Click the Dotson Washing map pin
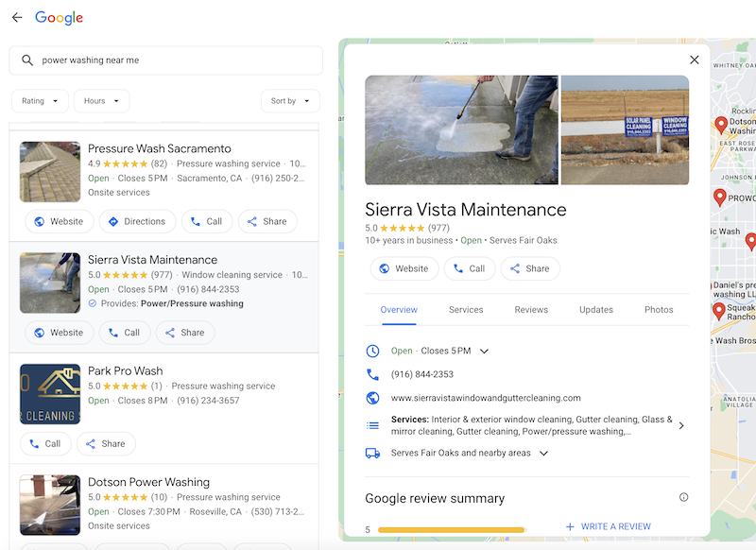 [x=721, y=125]
